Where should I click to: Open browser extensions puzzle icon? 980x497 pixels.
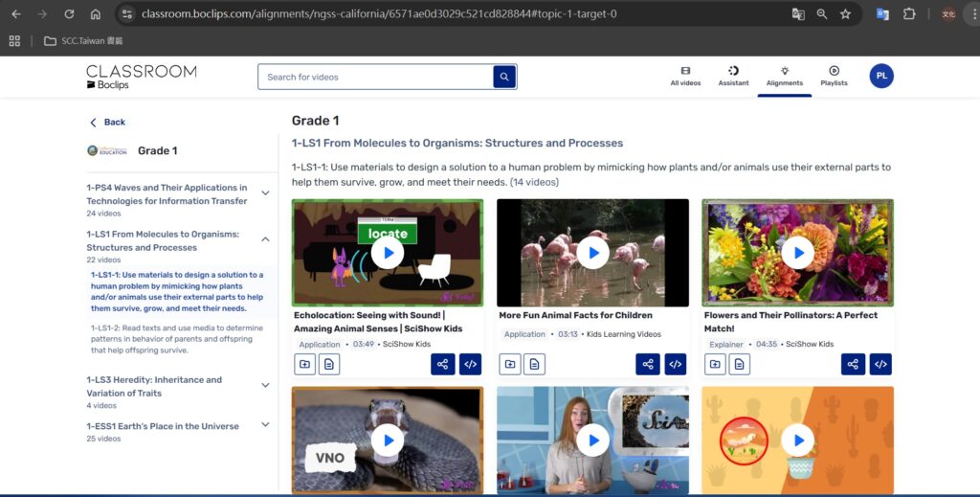[x=909, y=14]
